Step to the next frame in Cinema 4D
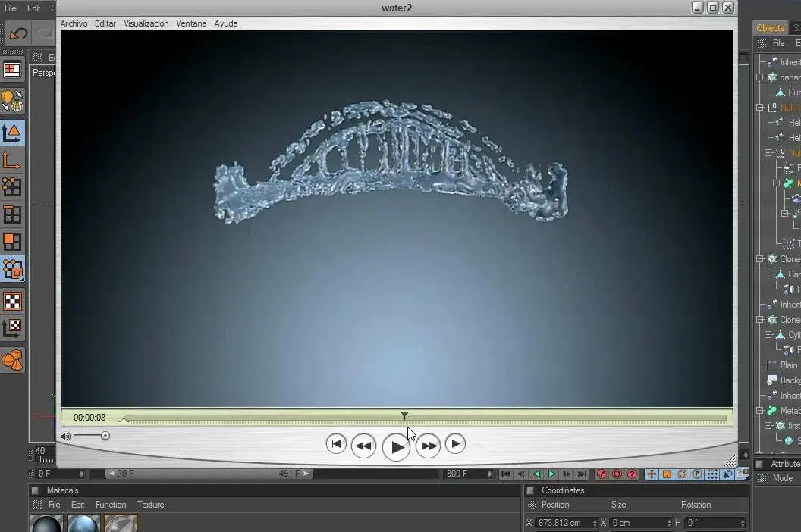Image resolution: width=801 pixels, height=532 pixels. pos(567,474)
